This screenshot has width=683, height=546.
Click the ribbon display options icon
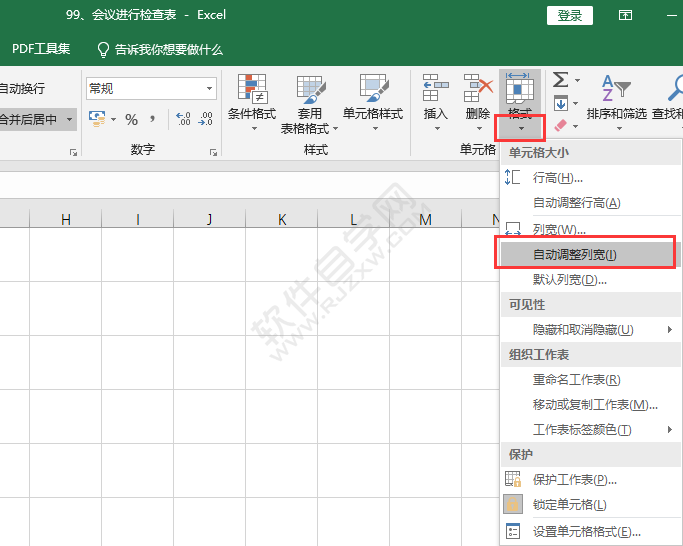point(626,15)
